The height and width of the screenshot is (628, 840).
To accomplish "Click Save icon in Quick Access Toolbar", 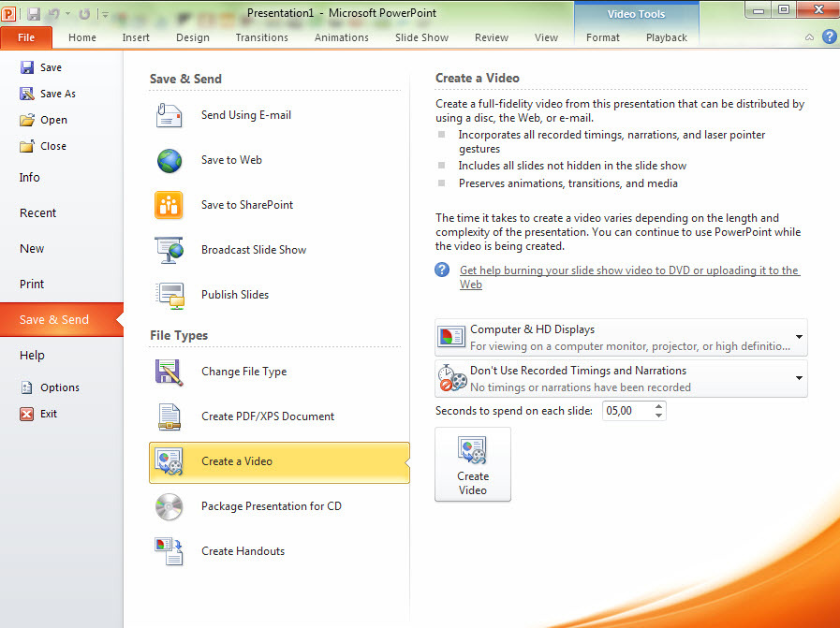I will (34, 14).
